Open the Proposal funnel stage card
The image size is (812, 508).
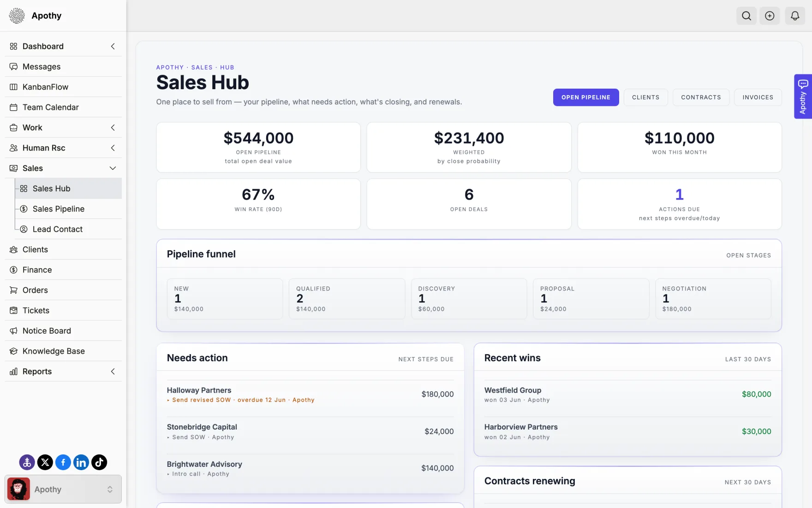591,299
